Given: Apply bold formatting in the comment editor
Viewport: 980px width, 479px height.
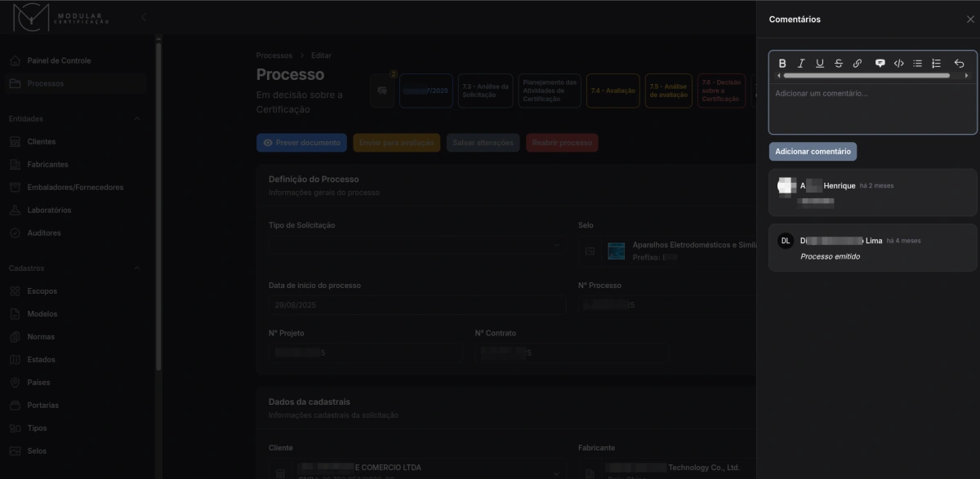Looking at the screenshot, I should pos(782,63).
